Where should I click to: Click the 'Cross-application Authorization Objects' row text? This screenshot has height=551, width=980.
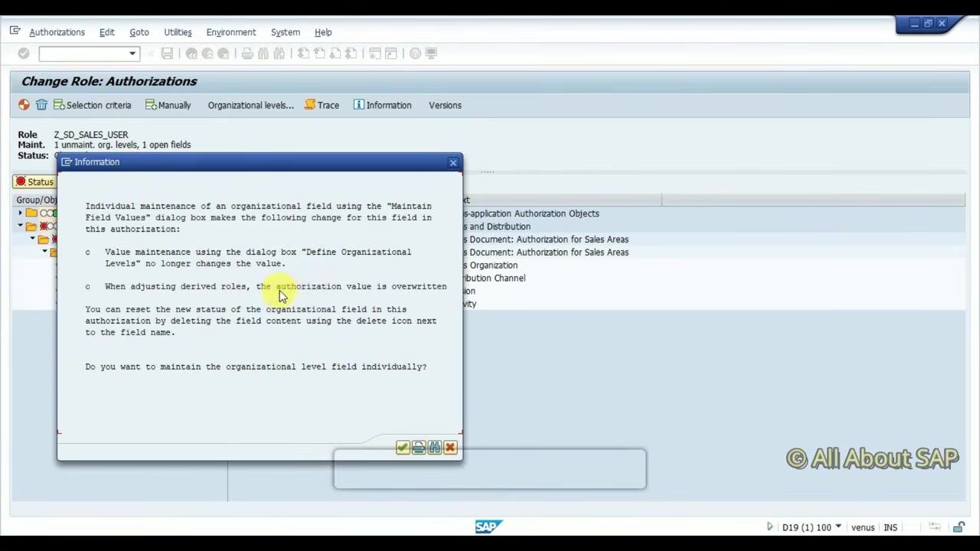pyautogui.click(x=531, y=214)
